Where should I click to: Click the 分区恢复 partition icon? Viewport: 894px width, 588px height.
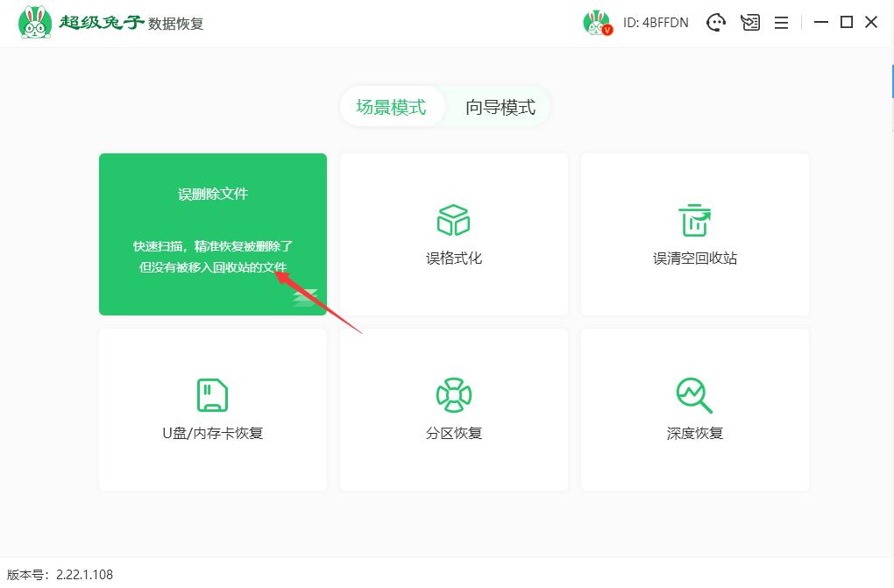pos(454,394)
